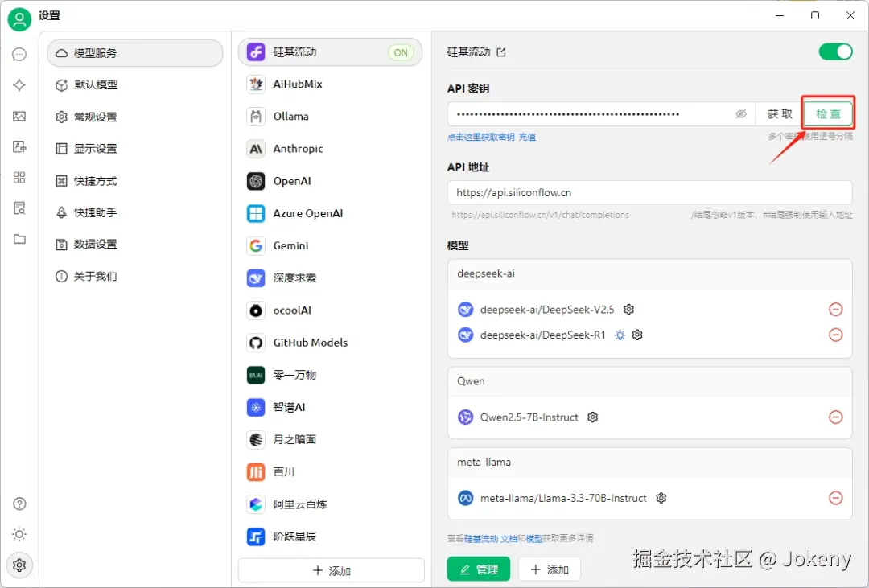Select the Gemini provider
The width and height of the screenshot is (869, 588).
(x=331, y=245)
